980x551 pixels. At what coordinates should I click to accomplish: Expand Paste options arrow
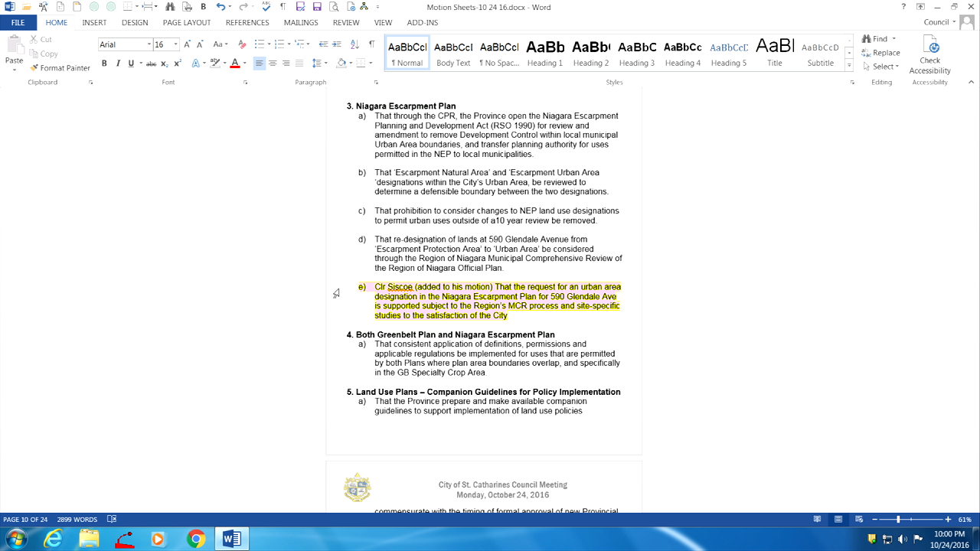pyautogui.click(x=14, y=70)
